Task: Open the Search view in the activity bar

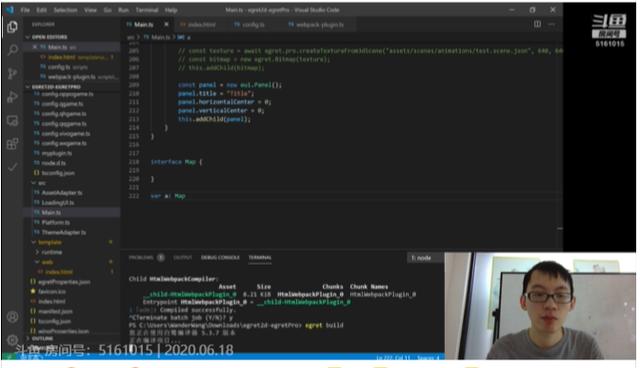Action: tap(12, 50)
